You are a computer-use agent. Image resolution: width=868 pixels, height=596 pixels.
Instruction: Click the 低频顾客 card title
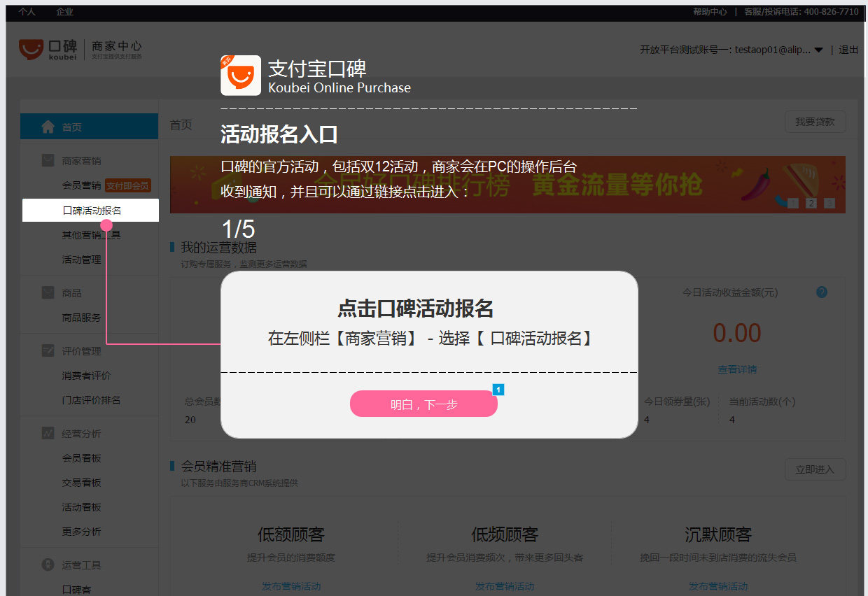(505, 535)
